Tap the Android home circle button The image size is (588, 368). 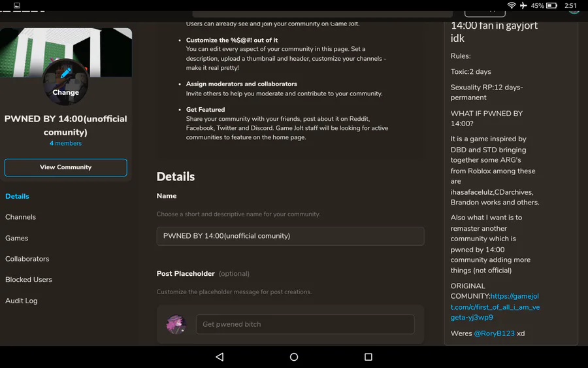[x=294, y=357]
